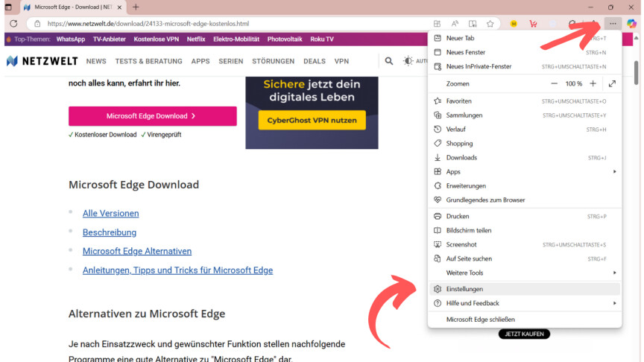The image size is (644, 362).
Task: Click the URL address bar field
Action: click(224, 24)
